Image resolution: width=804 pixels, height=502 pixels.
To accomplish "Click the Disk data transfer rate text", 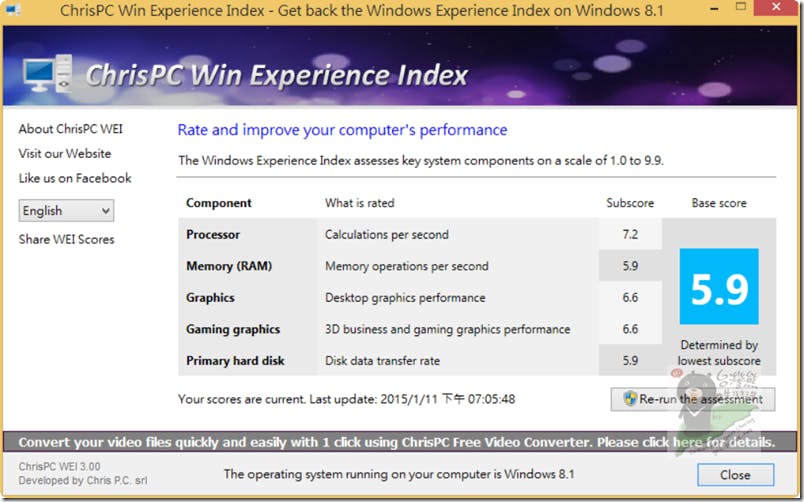I will coord(382,360).
